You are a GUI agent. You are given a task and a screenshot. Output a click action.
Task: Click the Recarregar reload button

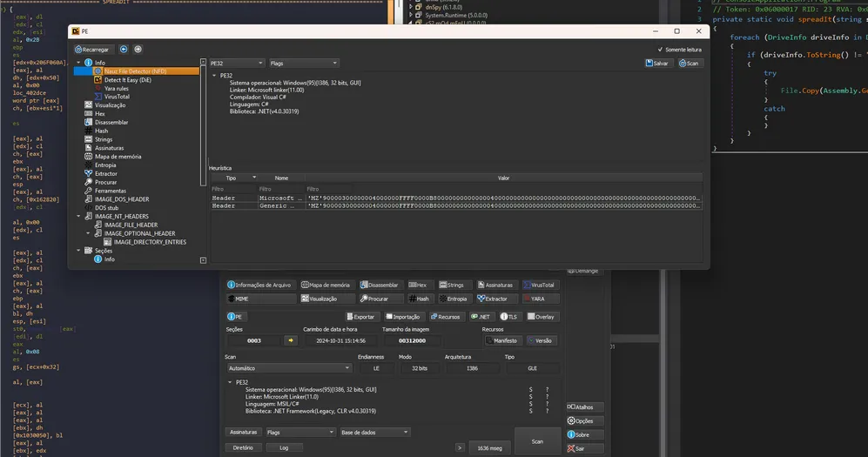pos(92,50)
